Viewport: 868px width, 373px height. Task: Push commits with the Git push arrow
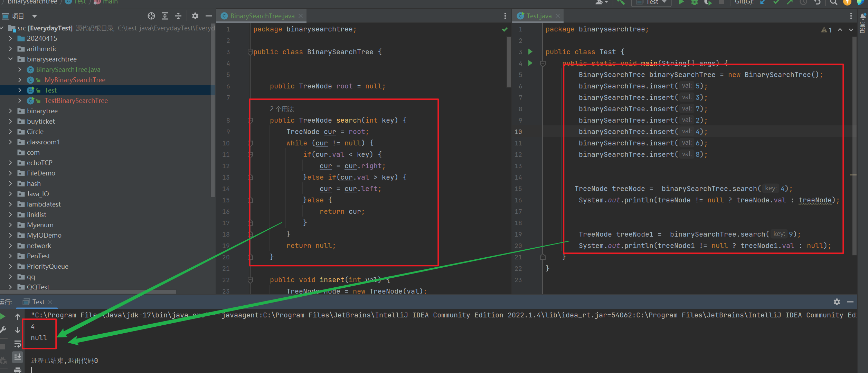pyautogui.click(x=790, y=2)
